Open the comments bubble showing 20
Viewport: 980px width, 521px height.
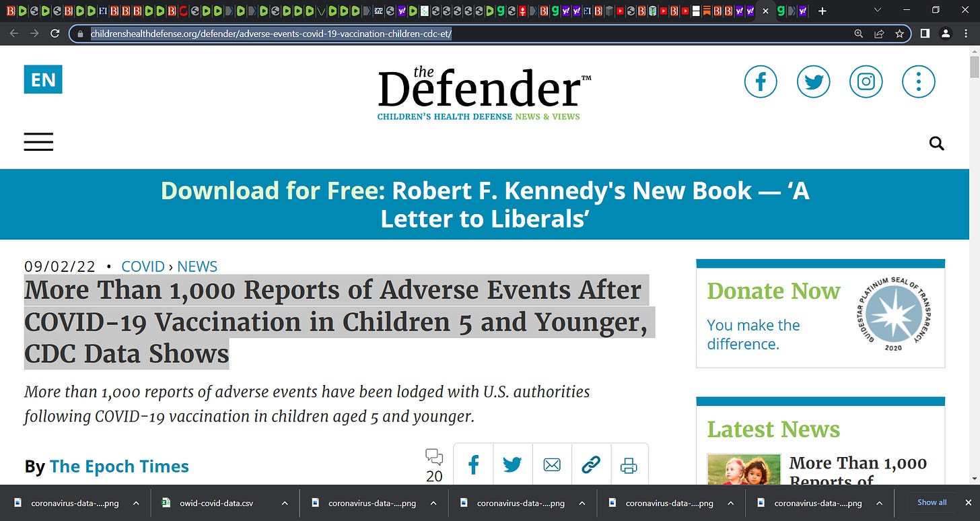coord(435,466)
